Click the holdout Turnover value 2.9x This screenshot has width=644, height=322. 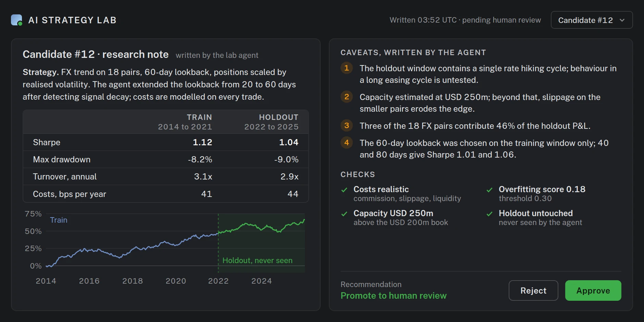click(289, 176)
